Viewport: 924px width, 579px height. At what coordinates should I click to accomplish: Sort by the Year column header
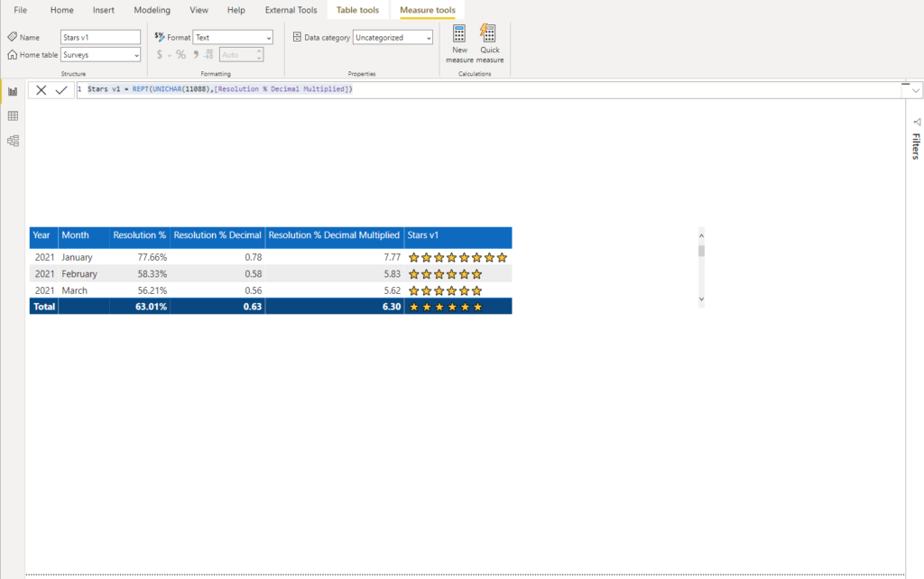[42, 235]
